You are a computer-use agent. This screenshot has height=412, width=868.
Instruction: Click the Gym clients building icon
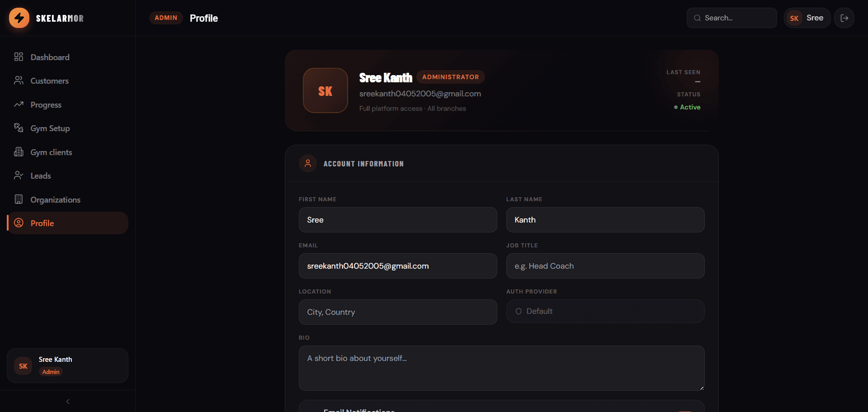19,152
